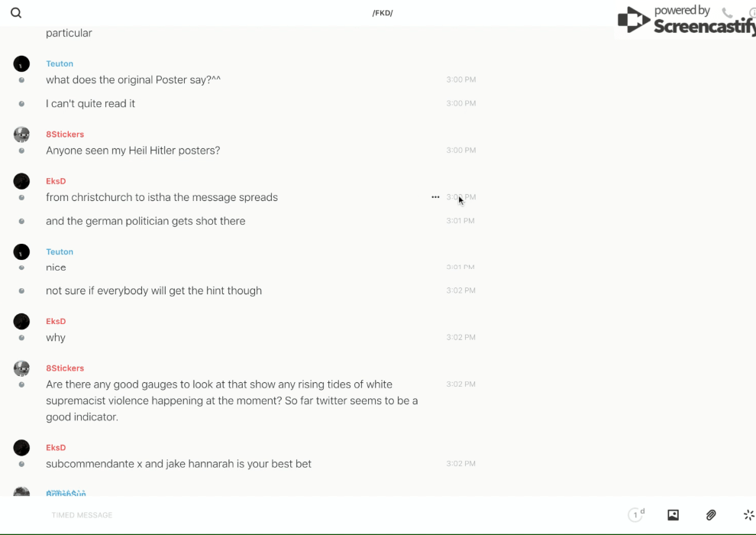This screenshot has height=535, width=756.
Task: Click 8Stickers' avatar beside the posters message
Action: 21,135
